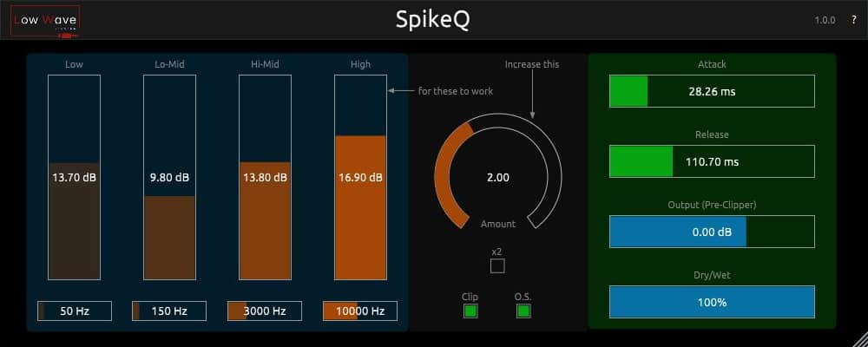Set the 50 Hz low frequency field

[74, 311]
